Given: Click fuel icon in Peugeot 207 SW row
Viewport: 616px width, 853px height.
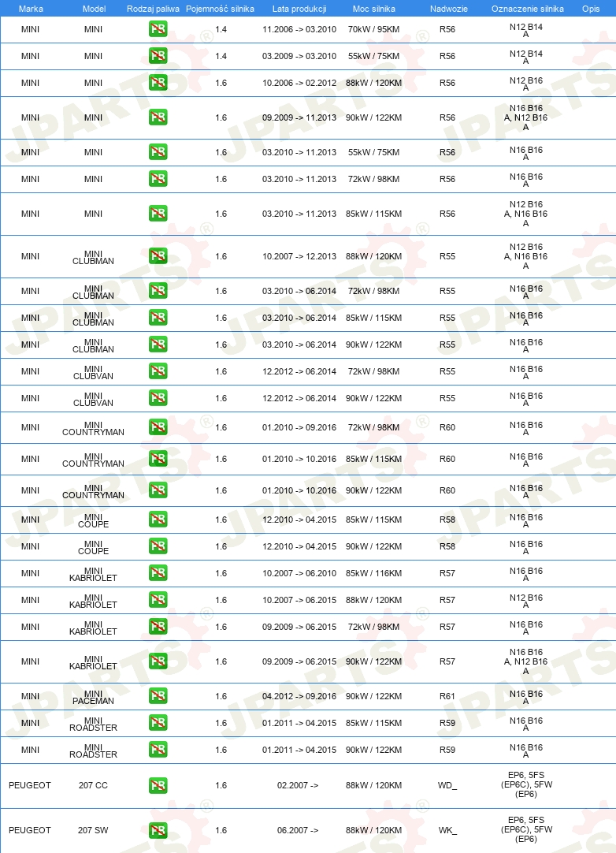Looking at the screenshot, I should pyautogui.click(x=158, y=831).
